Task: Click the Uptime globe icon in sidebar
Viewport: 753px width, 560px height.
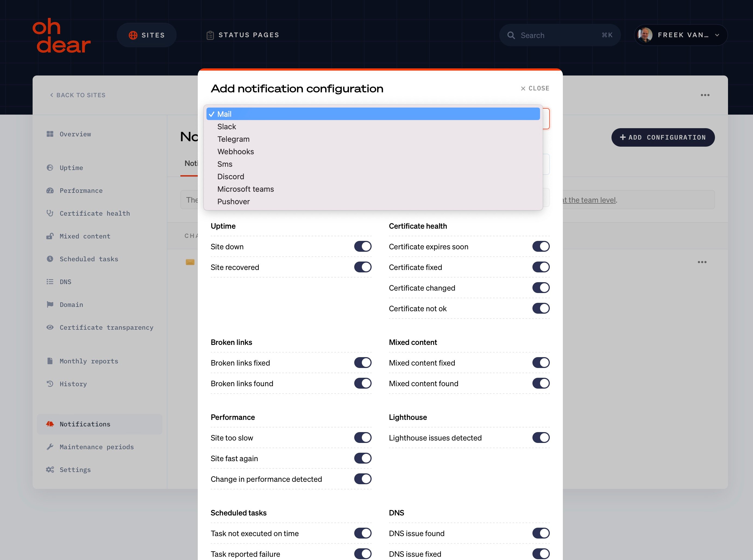Action: pyautogui.click(x=50, y=168)
